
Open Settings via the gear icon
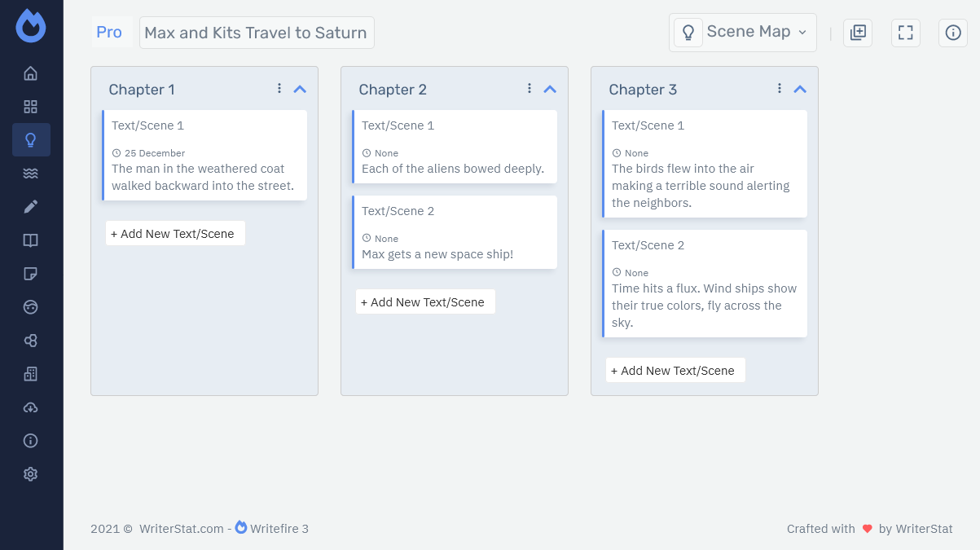pos(30,473)
